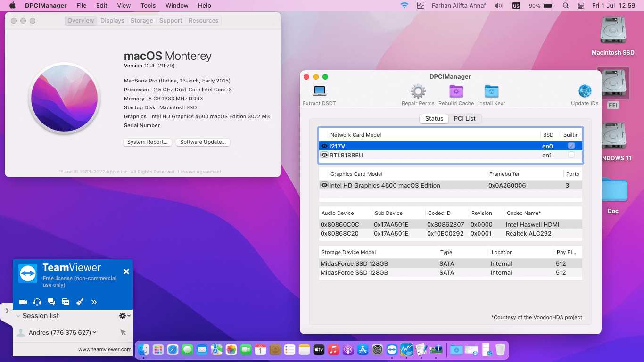644x362 pixels.
Task: Close the TeamViewer panel with the X
Action: click(x=126, y=271)
